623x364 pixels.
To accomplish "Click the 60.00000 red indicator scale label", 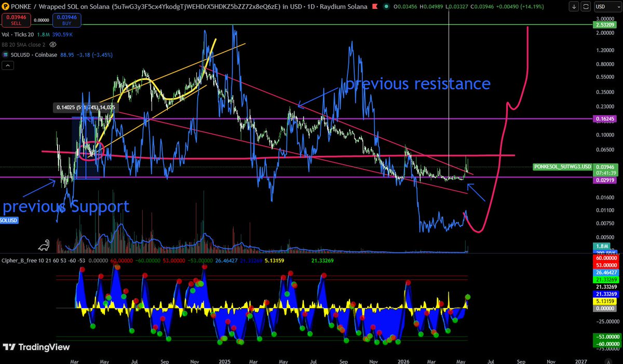I will click(605, 258).
